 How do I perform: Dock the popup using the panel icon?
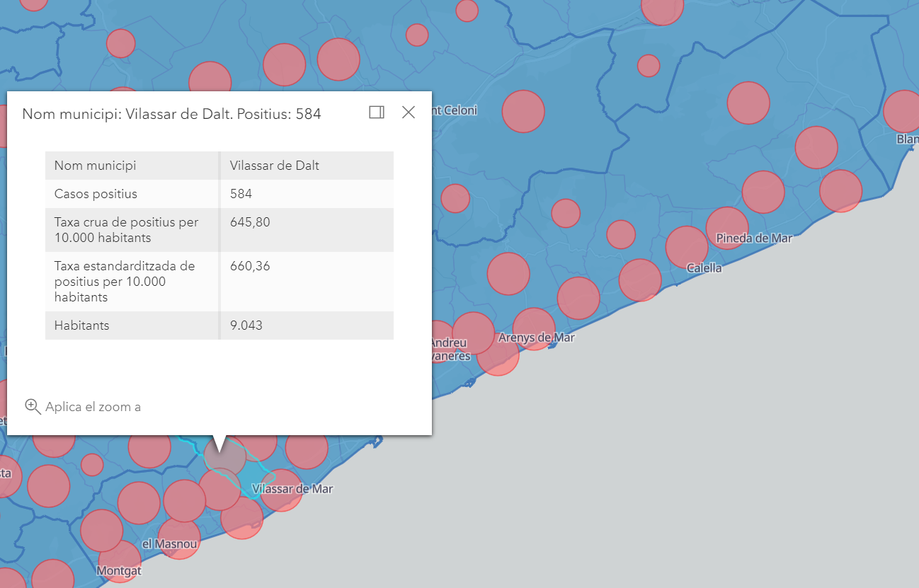click(x=377, y=113)
